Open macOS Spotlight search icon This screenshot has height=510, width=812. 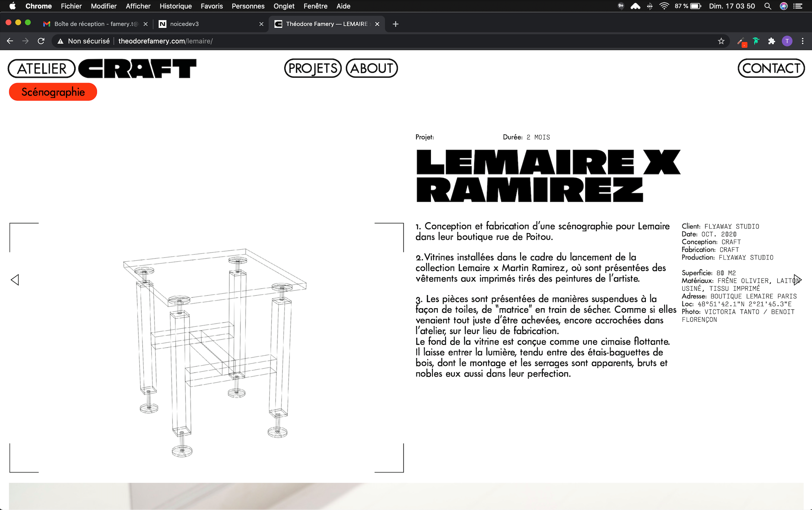click(767, 6)
